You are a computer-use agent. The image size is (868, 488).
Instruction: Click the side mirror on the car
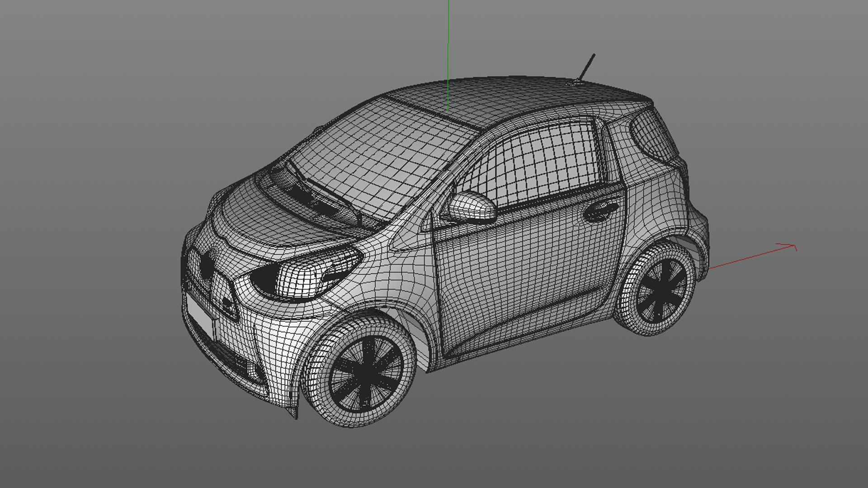(x=472, y=206)
